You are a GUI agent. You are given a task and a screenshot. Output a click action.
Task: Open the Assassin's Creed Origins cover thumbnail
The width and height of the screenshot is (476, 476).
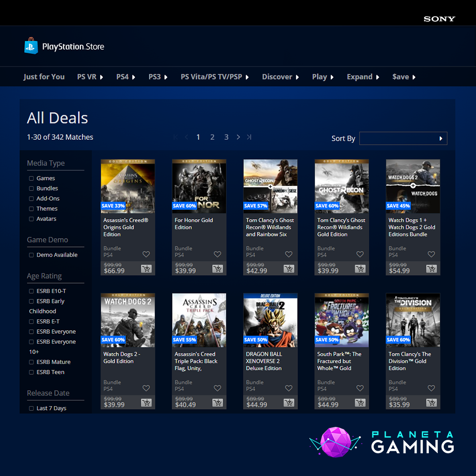tap(128, 186)
